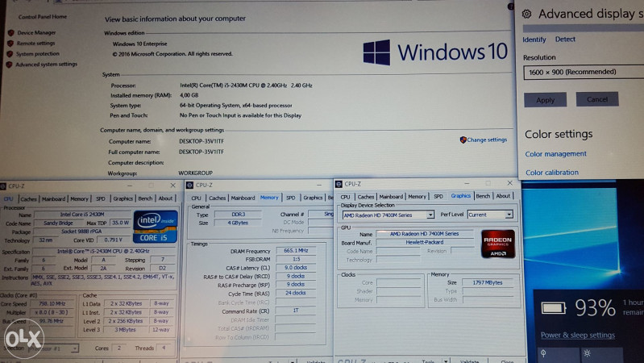Open the Resolution dropdown showing 1600 × 900

pos(584,72)
